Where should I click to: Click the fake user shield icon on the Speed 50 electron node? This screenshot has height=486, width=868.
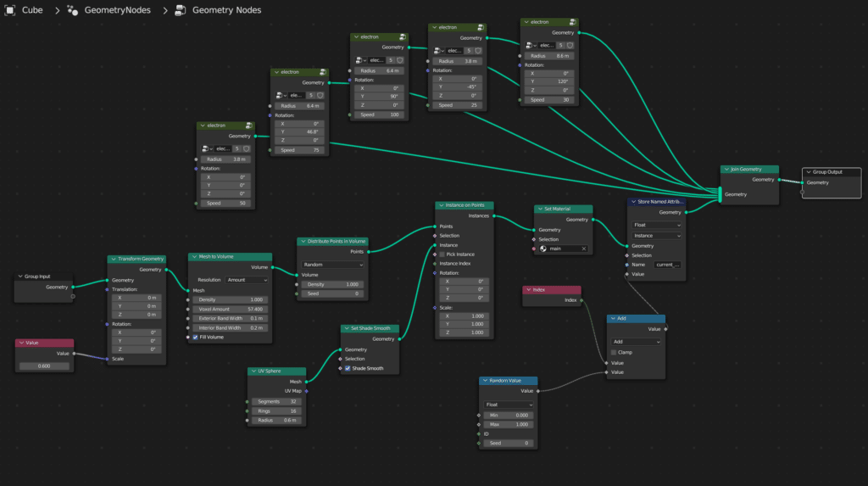246,148
